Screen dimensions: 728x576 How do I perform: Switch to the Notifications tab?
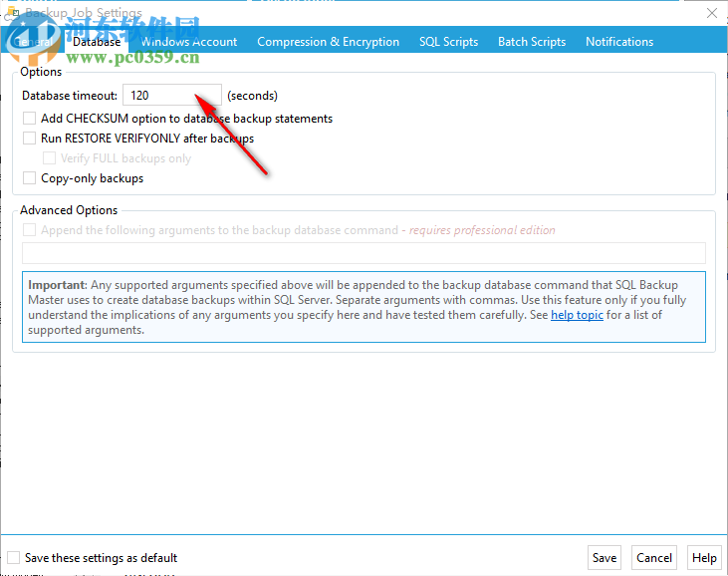(x=619, y=42)
